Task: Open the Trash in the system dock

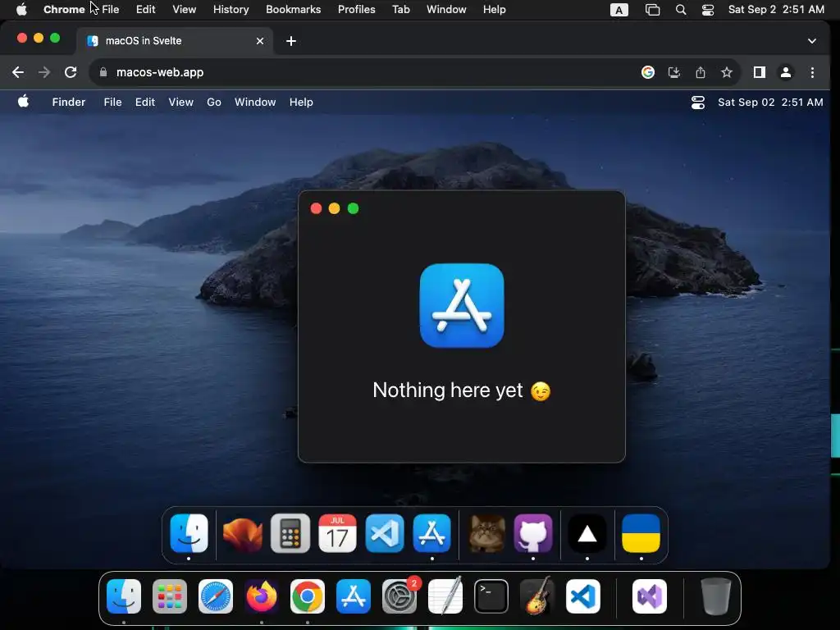Action: 715,596
